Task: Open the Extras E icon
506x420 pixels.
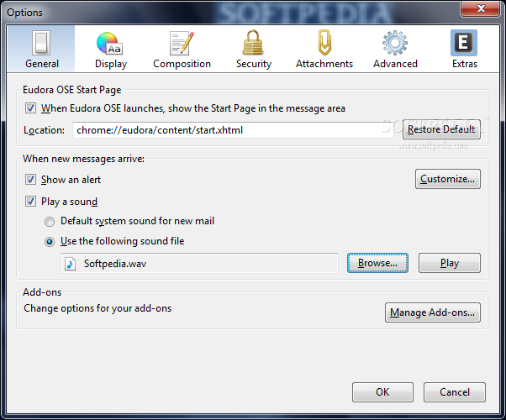Action: [x=464, y=43]
